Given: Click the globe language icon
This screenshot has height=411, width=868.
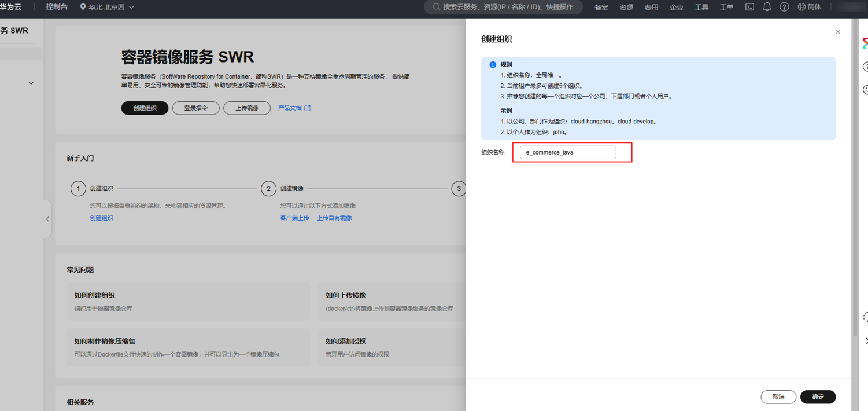Looking at the screenshot, I should [801, 7].
